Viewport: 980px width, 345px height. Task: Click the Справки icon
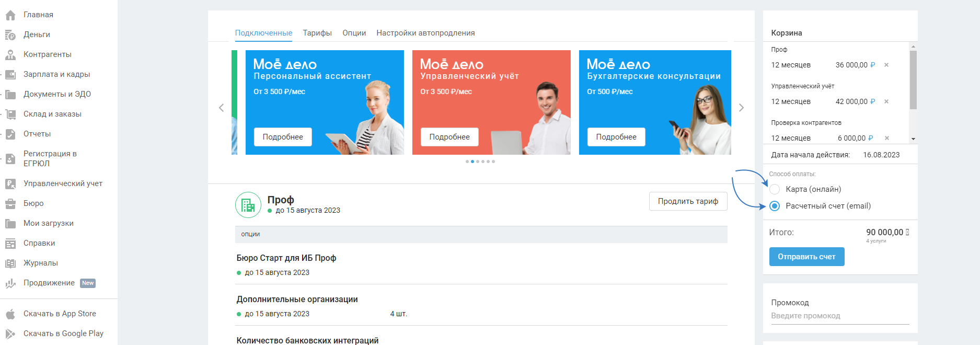tap(10, 244)
